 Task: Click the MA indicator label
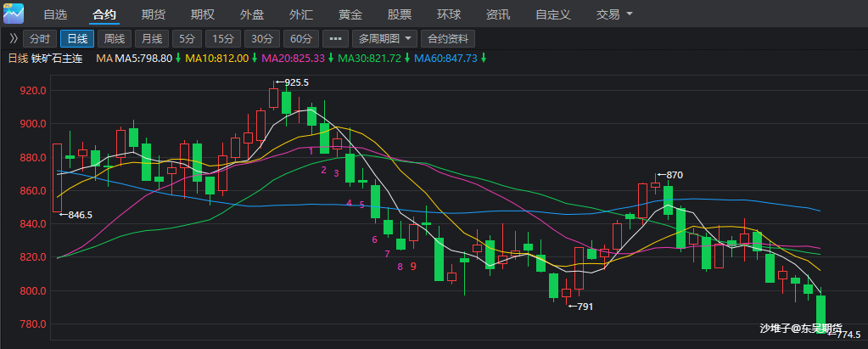pyautogui.click(x=104, y=58)
